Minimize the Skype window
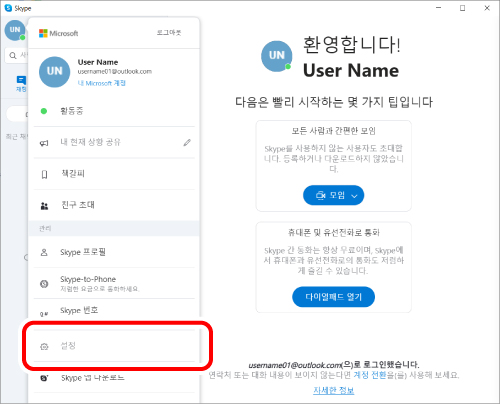Screen dimensions: 500x404 439,8
